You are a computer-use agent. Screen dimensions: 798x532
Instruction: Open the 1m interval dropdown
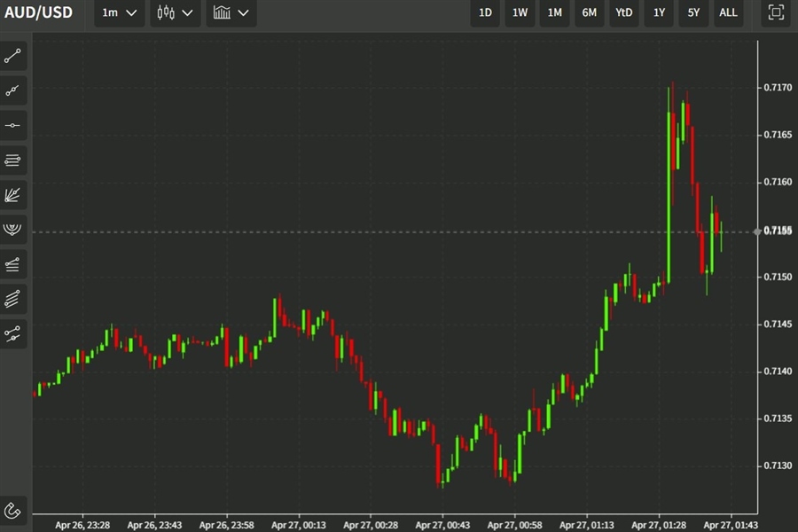118,12
